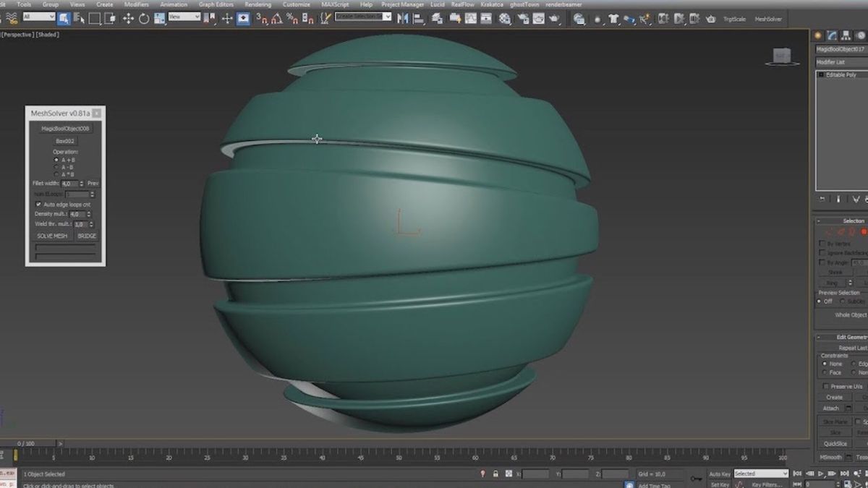Viewport: 868px width, 488px height.
Task: Open Select by Name tool
Action: point(78,17)
